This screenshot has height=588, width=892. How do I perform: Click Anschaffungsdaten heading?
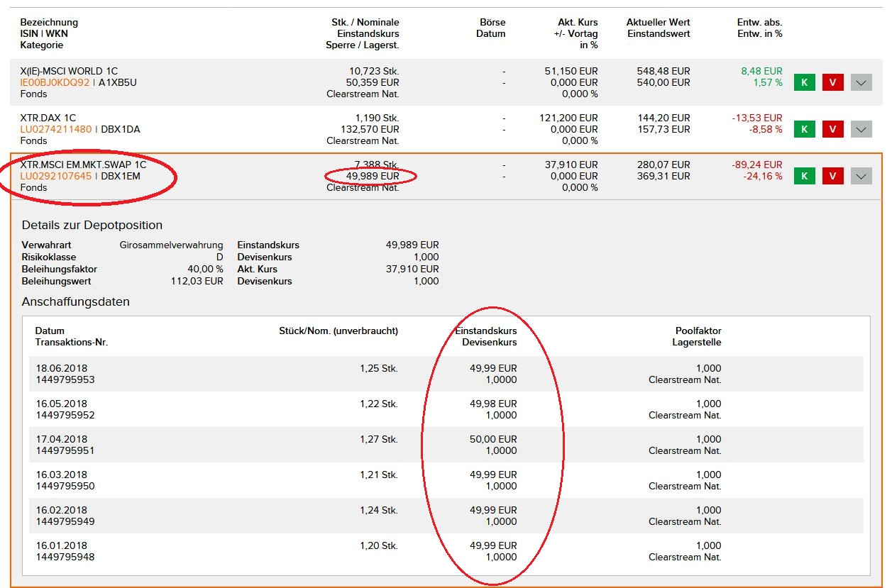coord(76,302)
